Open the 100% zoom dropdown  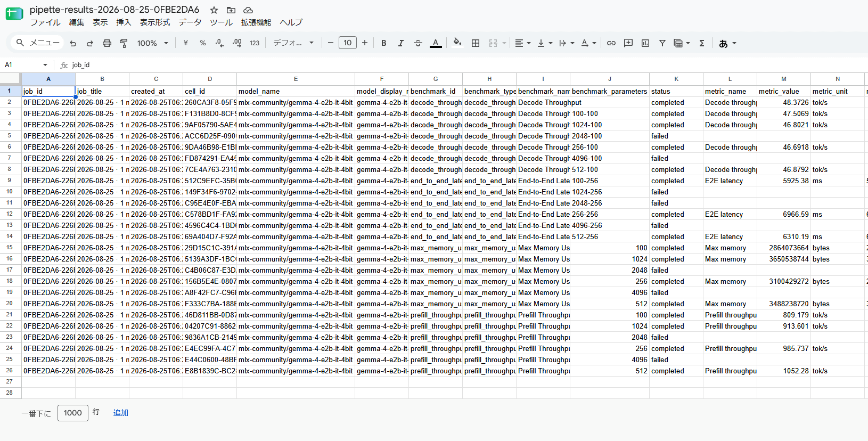[x=153, y=43]
